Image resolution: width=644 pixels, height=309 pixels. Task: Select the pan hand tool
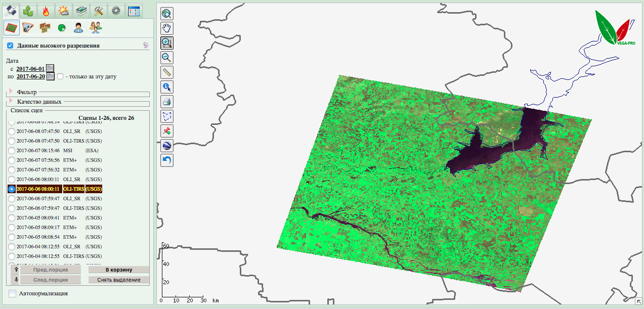pos(167,28)
